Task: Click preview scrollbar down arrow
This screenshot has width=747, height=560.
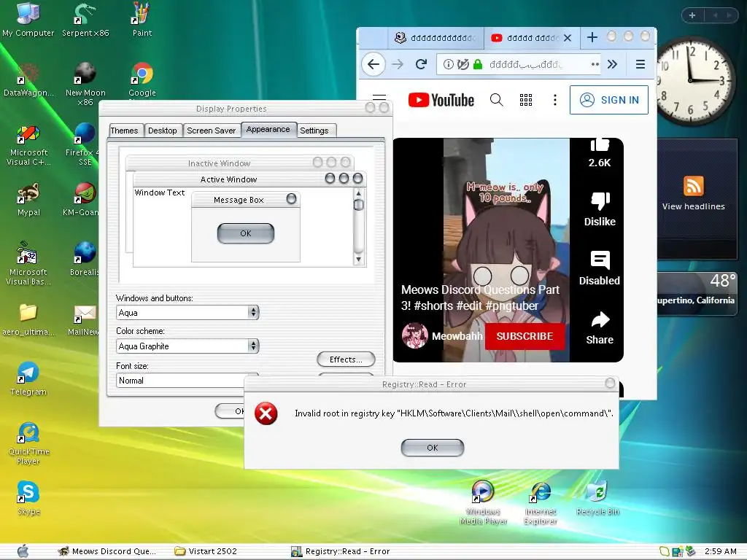Action: pyautogui.click(x=358, y=260)
